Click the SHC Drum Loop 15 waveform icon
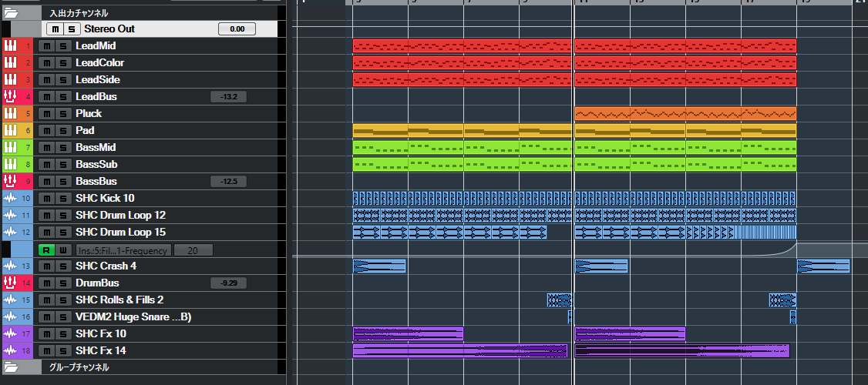Viewport: 868px width, 385px height. tap(10, 232)
